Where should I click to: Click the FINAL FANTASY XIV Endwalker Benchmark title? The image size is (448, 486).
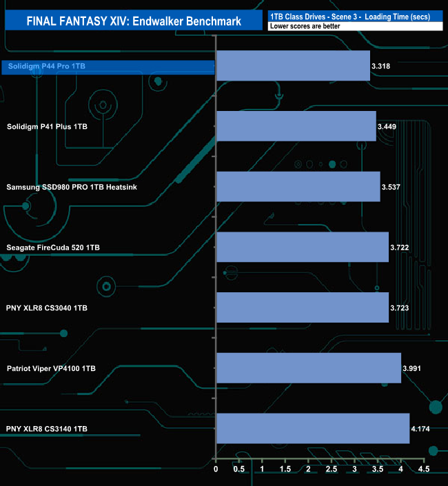[x=134, y=21]
